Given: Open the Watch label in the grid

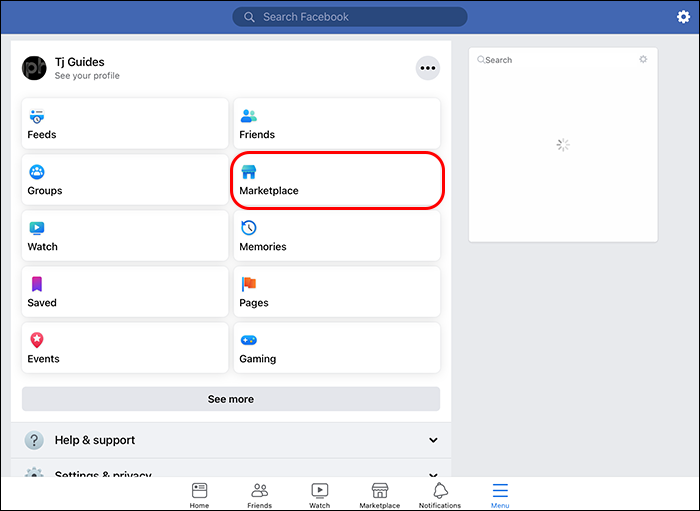Looking at the screenshot, I should point(42,246).
